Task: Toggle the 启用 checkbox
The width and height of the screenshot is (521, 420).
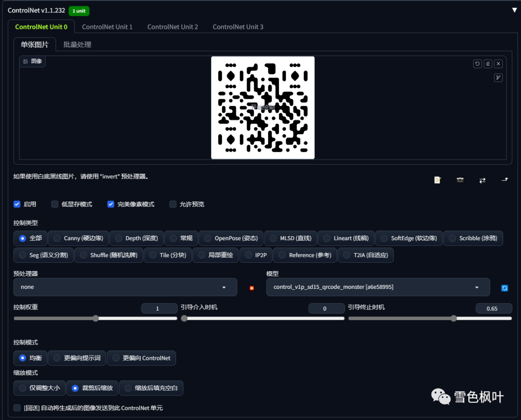Action: pos(17,204)
